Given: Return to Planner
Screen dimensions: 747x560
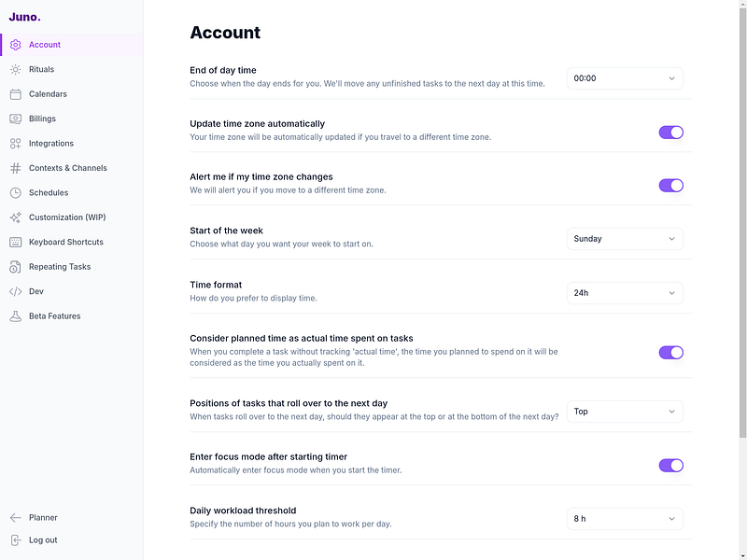Looking at the screenshot, I should (43, 518).
